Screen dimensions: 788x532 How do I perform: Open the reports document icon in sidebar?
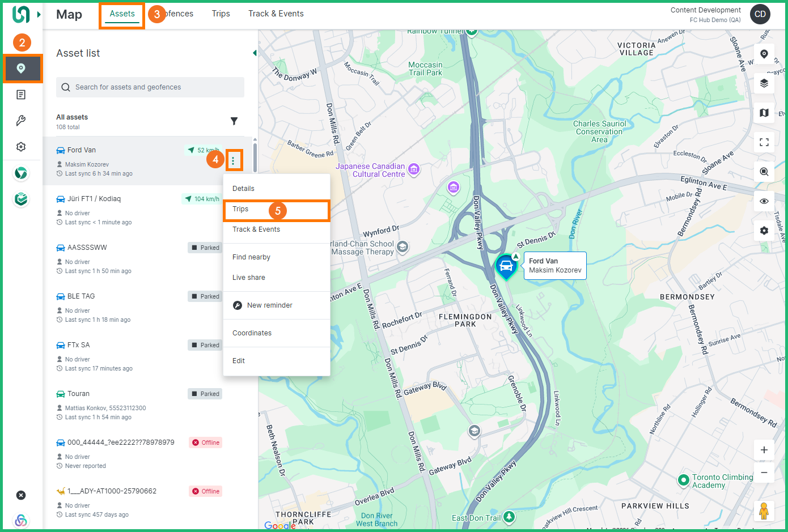pyautogui.click(x=21, y=95)
